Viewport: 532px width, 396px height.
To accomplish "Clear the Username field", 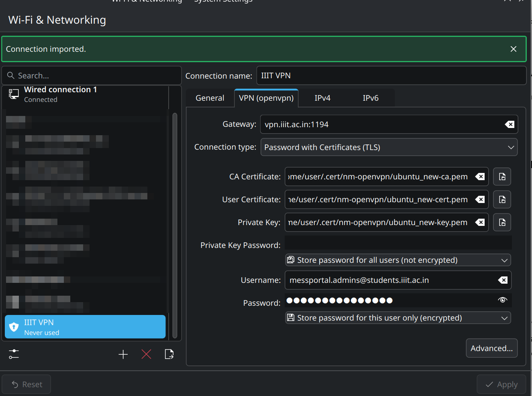I will 503,280.
